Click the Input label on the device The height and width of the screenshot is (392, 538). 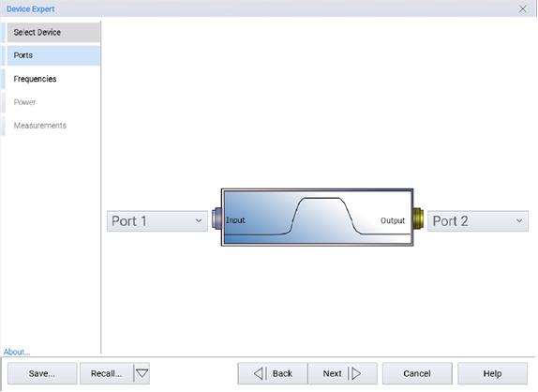(x=235, y=220)
